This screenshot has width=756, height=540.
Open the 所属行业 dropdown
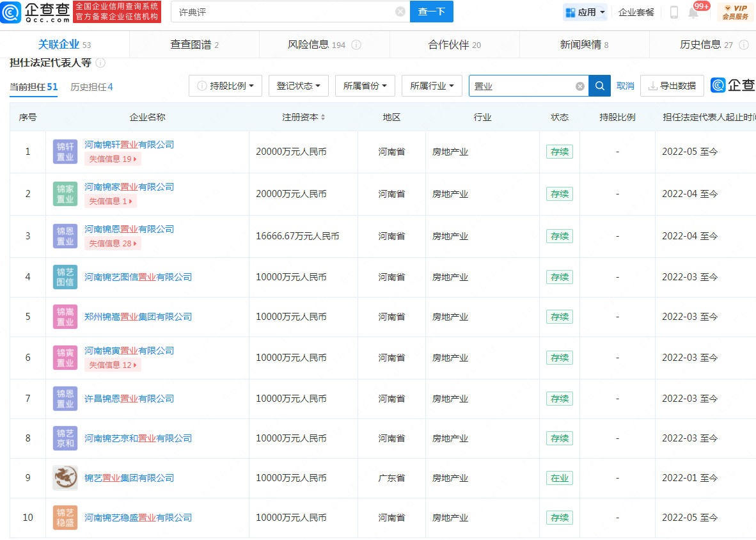[x=432, y=86]
